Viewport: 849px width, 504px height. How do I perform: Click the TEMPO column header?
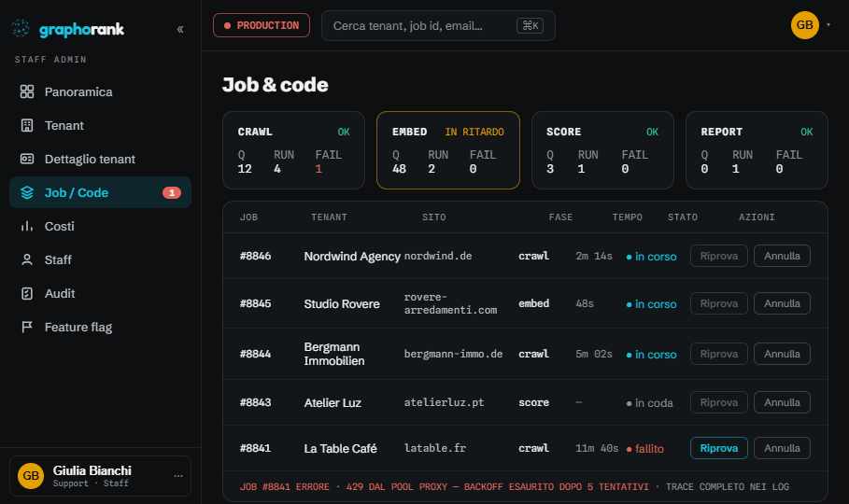click(x=627, y=217)
